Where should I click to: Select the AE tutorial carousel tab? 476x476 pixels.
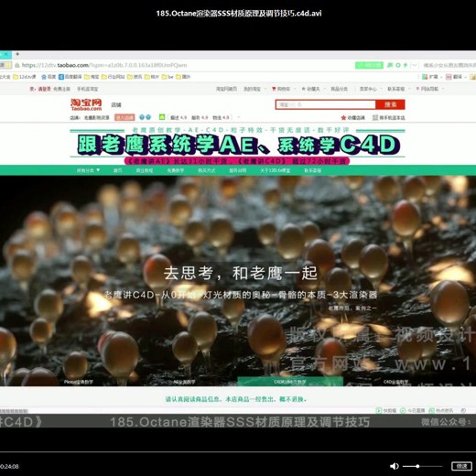point(184,382)
